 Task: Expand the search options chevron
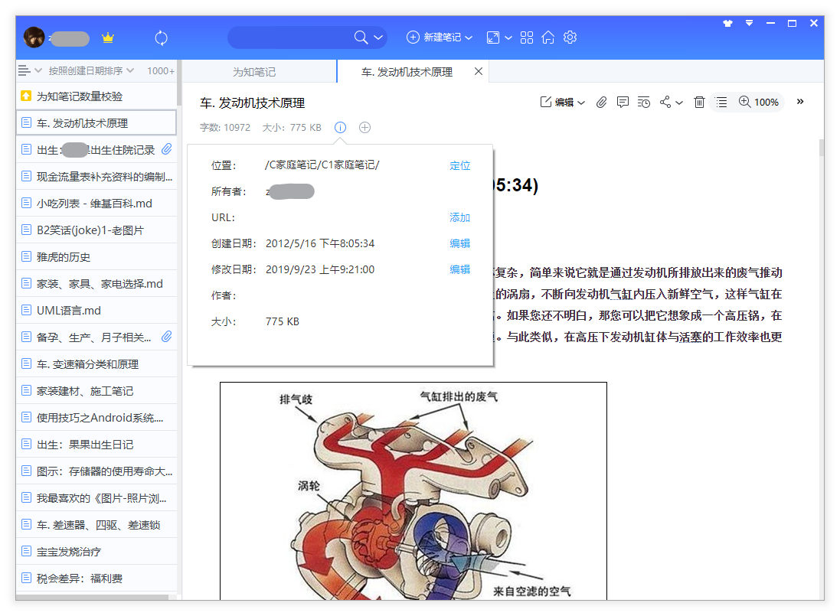point(378,37)
